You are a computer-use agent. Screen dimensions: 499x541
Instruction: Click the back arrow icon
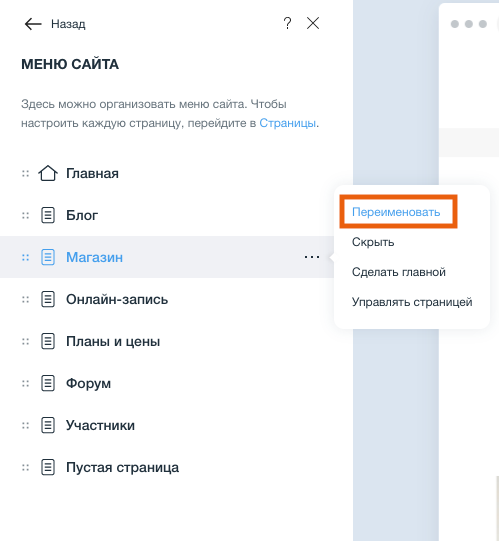coord(33,24)
